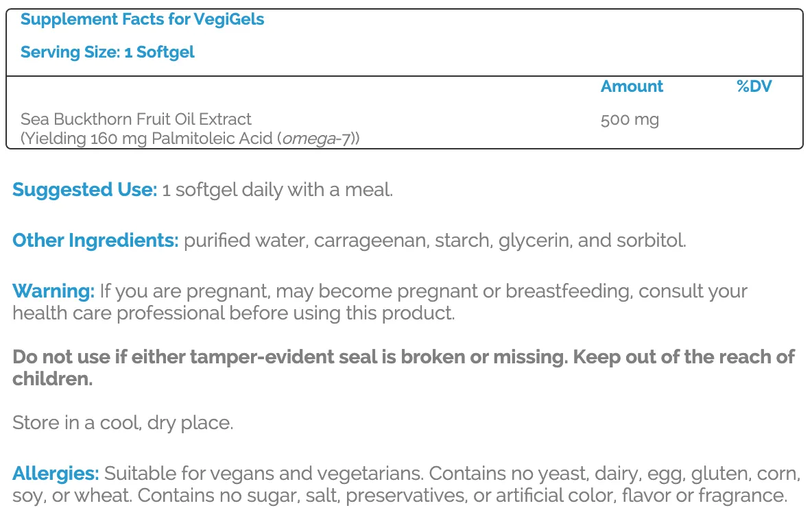Click the %DV column header
Screen dimensions: 812x521
coord(754,86)
